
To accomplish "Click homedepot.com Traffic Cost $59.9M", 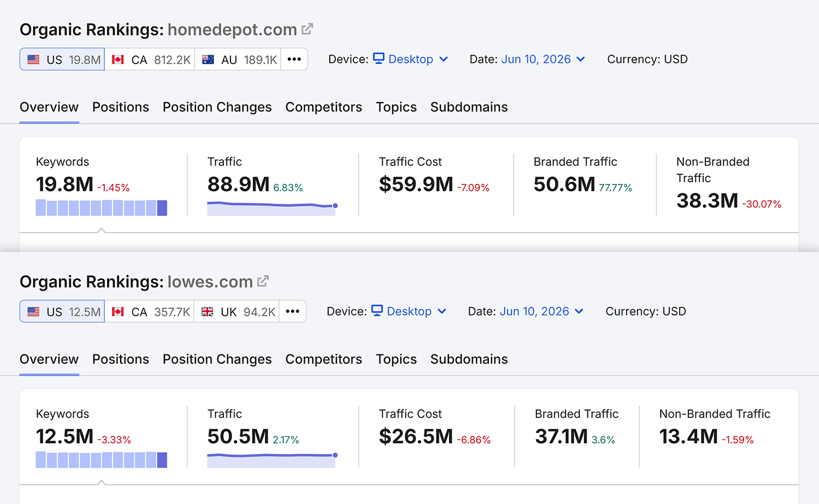I will 416,185.
